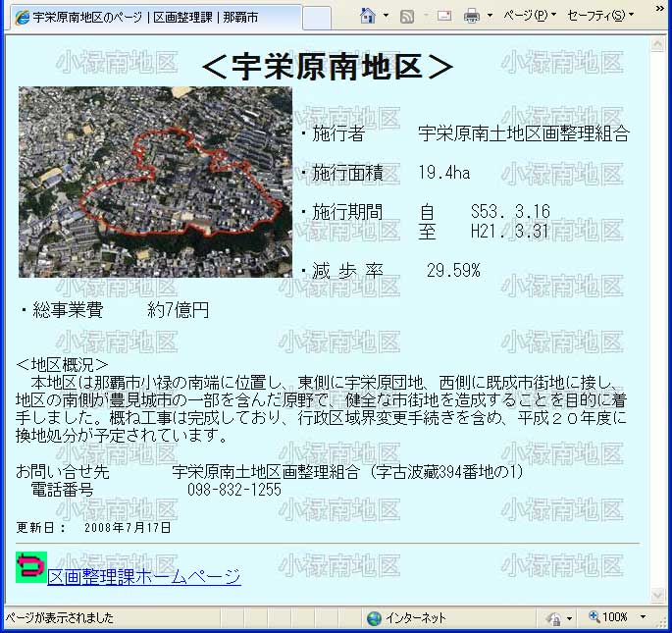Click the 総事業費 label
This screenshot has width=672, height=633.
coord(68,310)
